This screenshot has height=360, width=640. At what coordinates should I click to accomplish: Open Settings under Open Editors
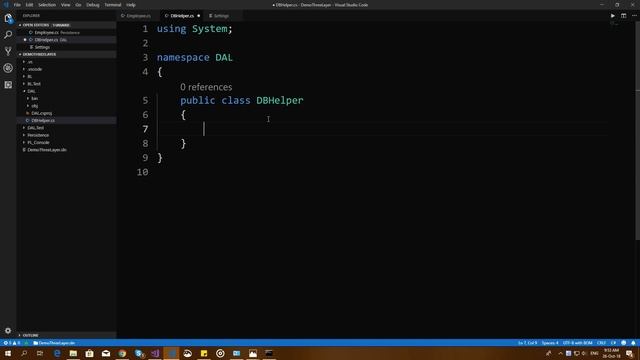point(42,47)
